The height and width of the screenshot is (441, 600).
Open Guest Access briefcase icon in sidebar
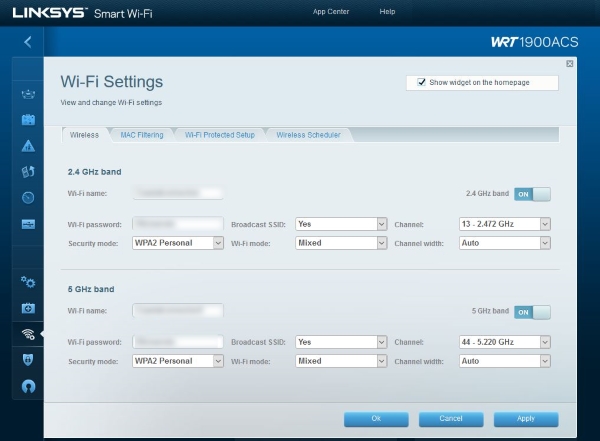pos(28,120)
